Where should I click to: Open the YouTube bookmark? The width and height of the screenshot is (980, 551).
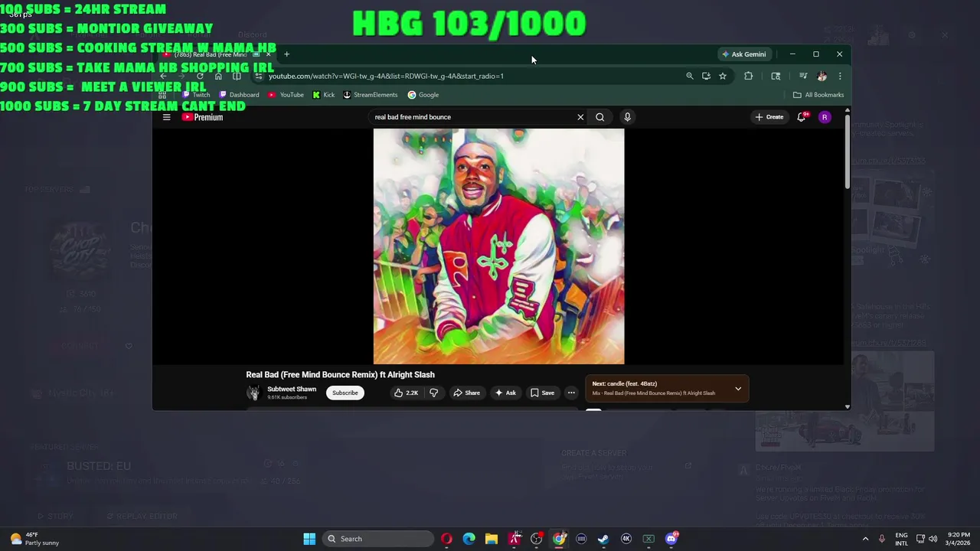click(x=286, y=95)
